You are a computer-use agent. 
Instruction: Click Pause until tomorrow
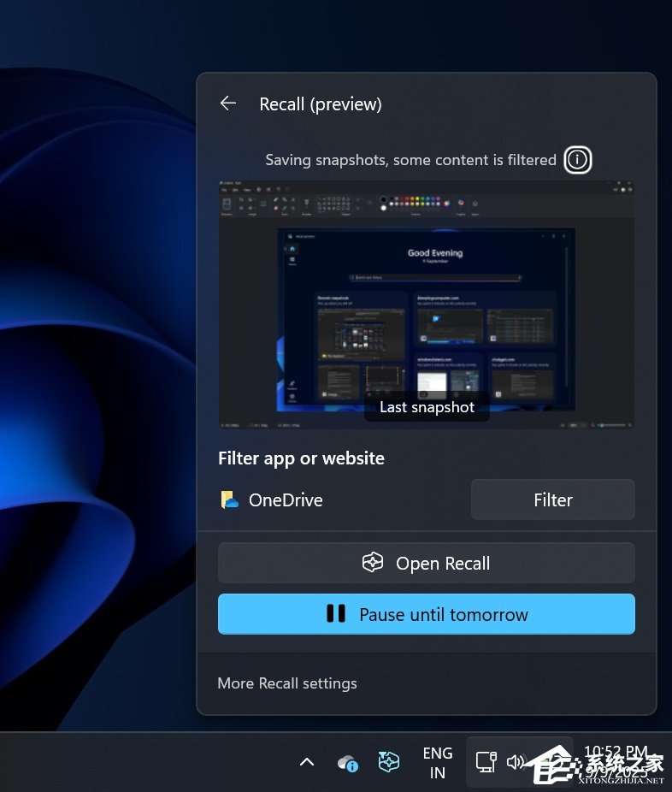click(427, 614)
